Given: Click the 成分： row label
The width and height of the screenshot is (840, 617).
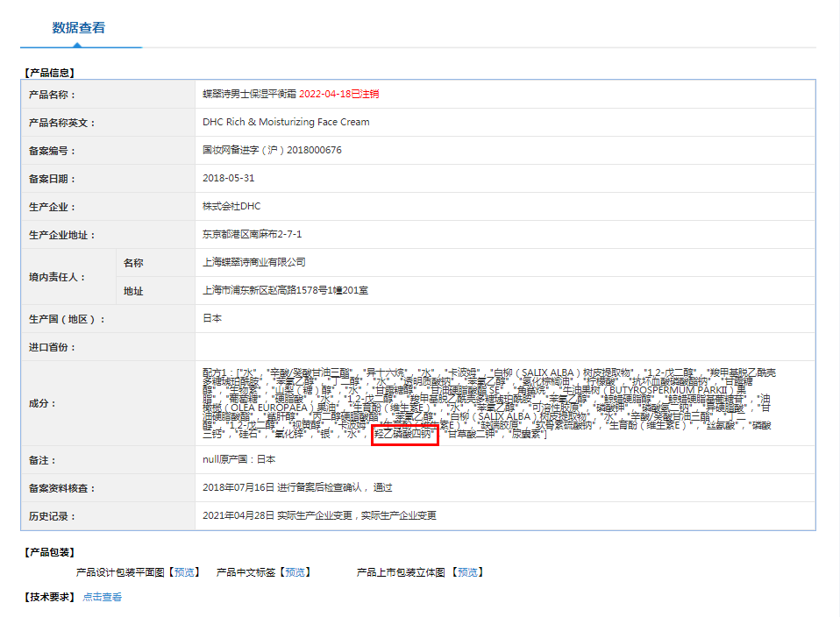Looking at the screenshot, I should click(x=42, y=403).
